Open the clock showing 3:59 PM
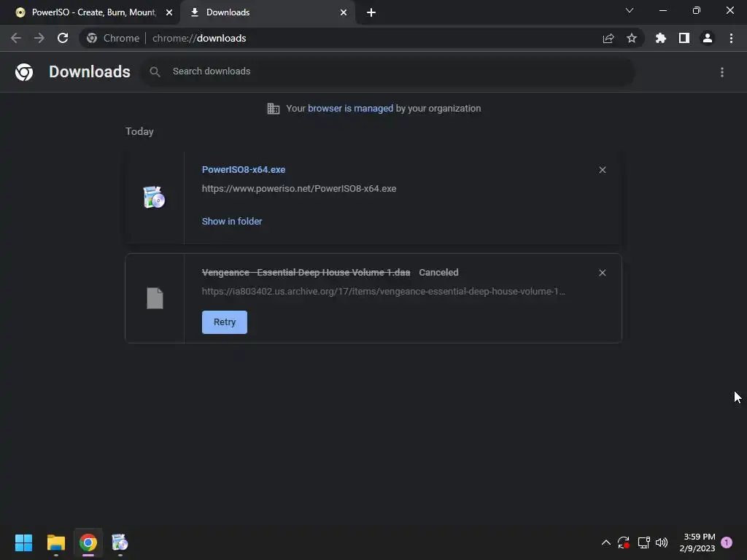Image resolution: width=747 pixels, height=560 pixels. [697, 542]
